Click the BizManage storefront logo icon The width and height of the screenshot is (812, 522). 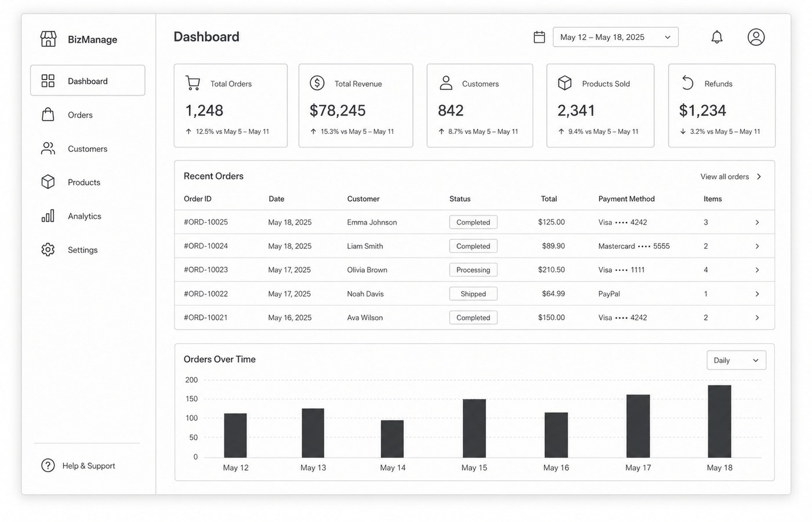point(48,39)
